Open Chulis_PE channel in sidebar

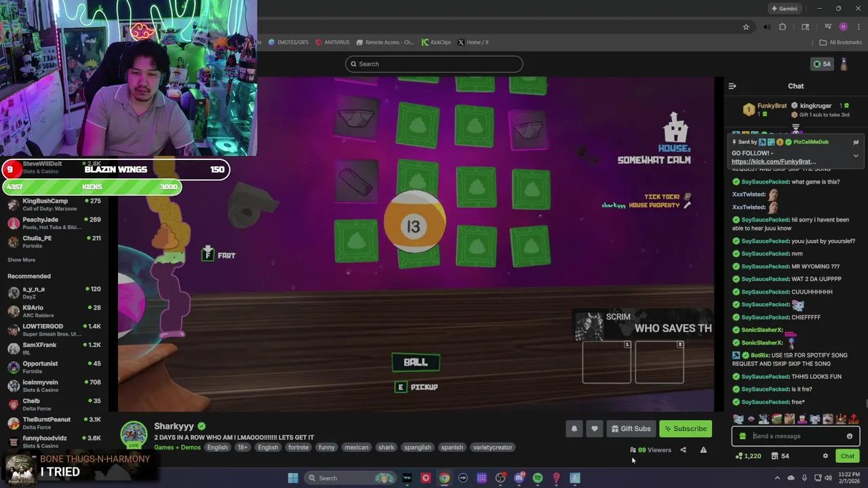tap(54, 242)
